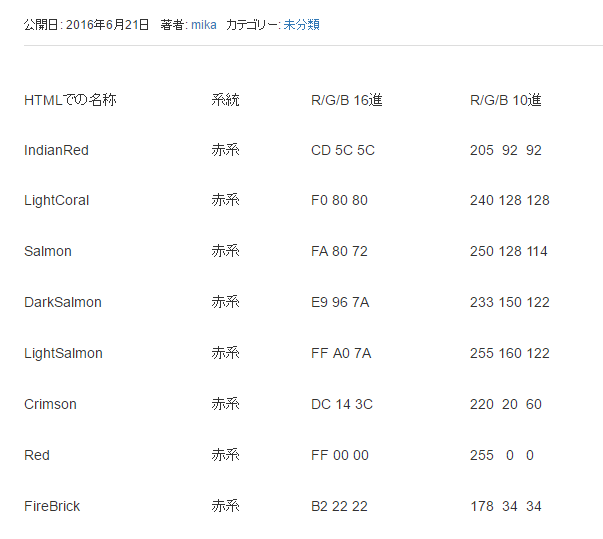Click decimal value 240 128 128
This screenshot has width=603, height=539.
click(509, 200)
